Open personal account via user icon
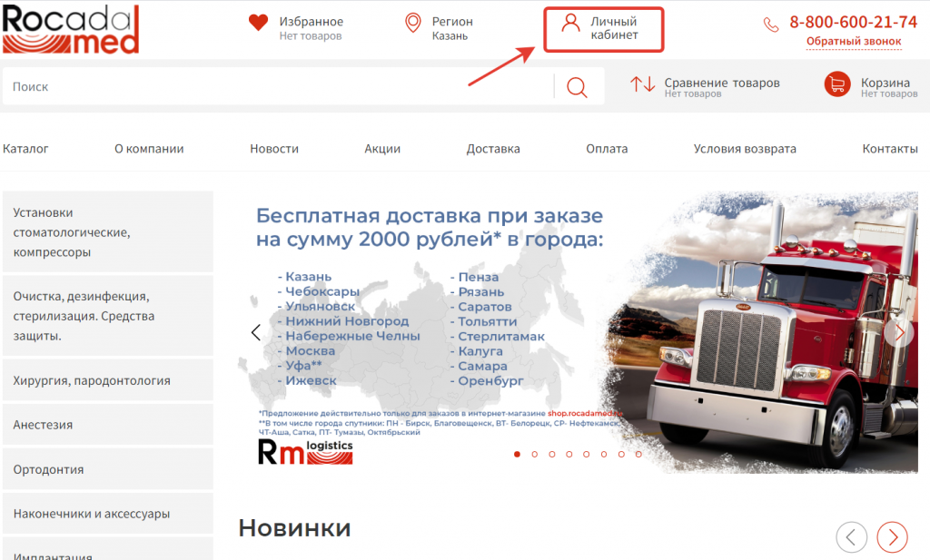This screenshot has height=560, width=930. pos(570,23)
